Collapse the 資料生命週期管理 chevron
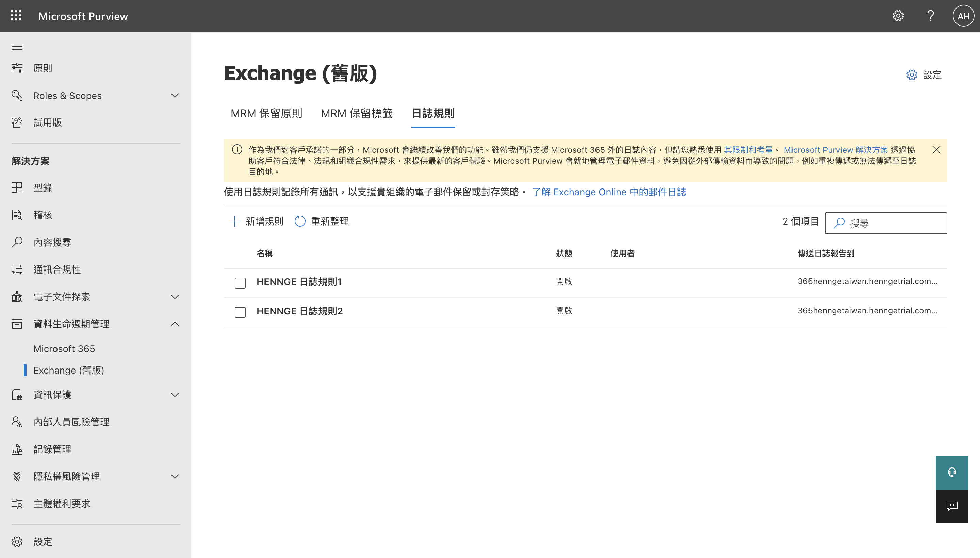Screen dimensions: 980x558 [175, 324]
